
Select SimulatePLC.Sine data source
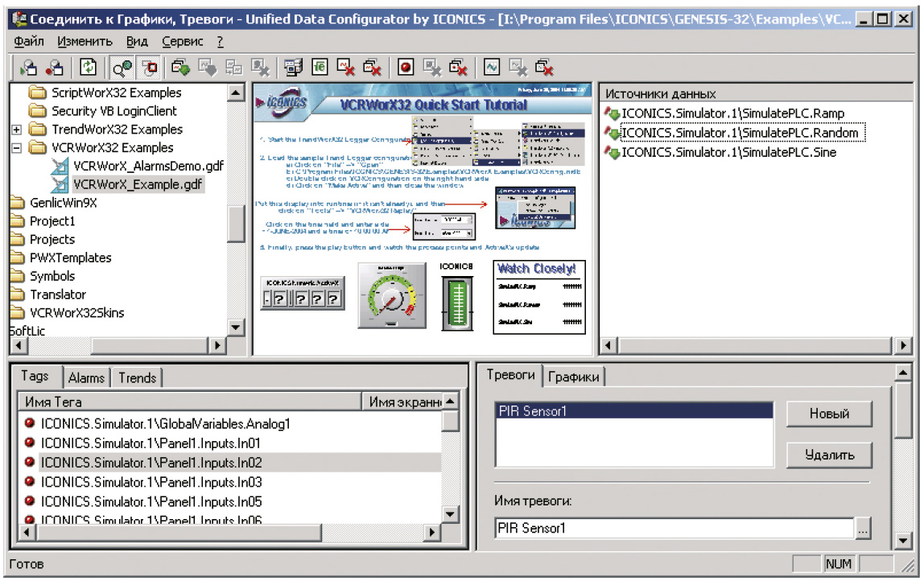click(728, 152)
